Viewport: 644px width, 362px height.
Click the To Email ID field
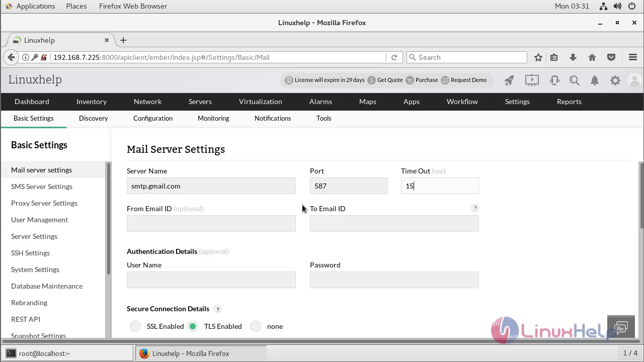[x=394, y=224]
